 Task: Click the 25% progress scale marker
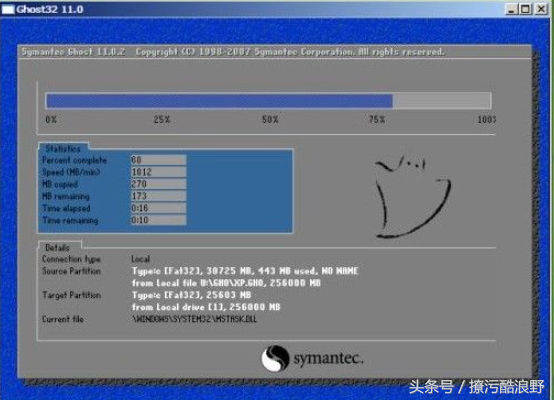coord(162,119)
